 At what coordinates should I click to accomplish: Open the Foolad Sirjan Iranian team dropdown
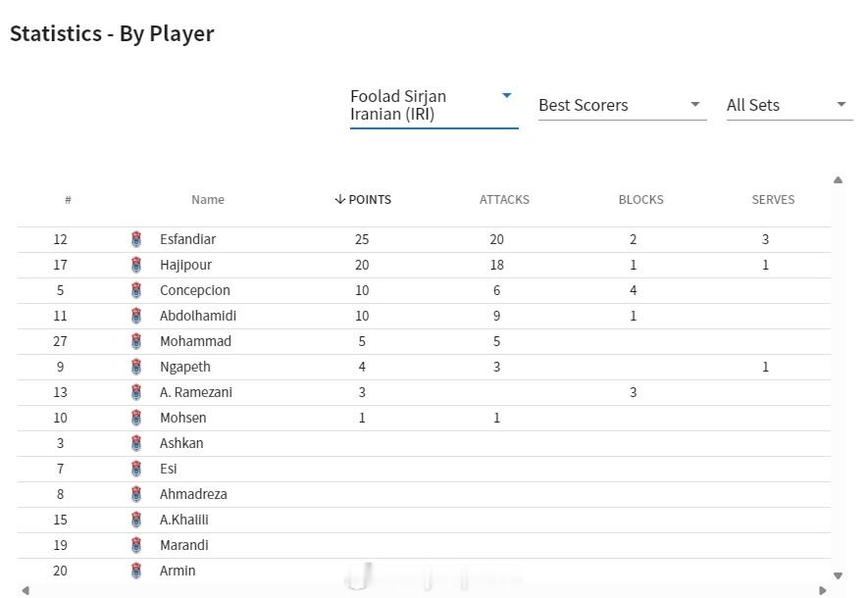click(x=434, y=105)
